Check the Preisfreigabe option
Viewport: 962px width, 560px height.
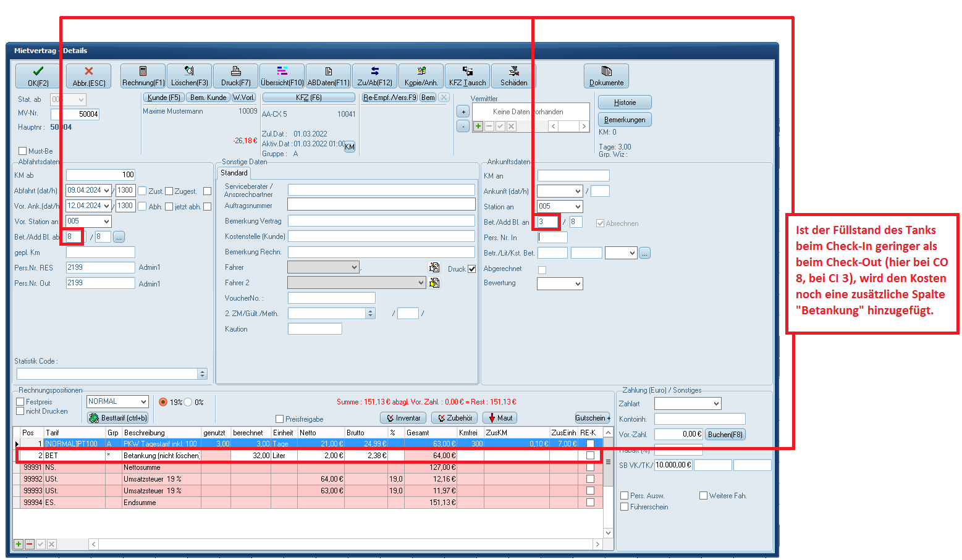click(280, 419)
